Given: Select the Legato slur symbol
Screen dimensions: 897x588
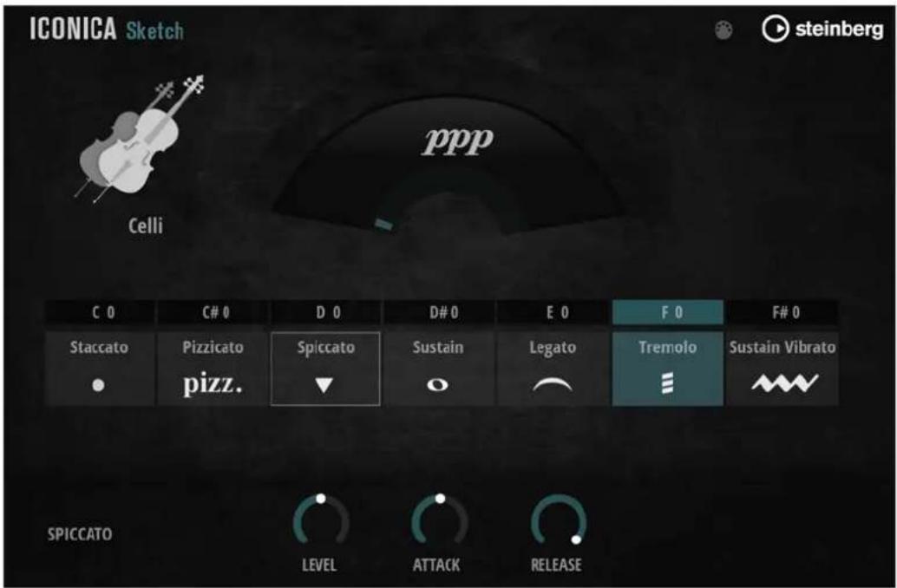Looking at the screenshot, I should 552,385.
